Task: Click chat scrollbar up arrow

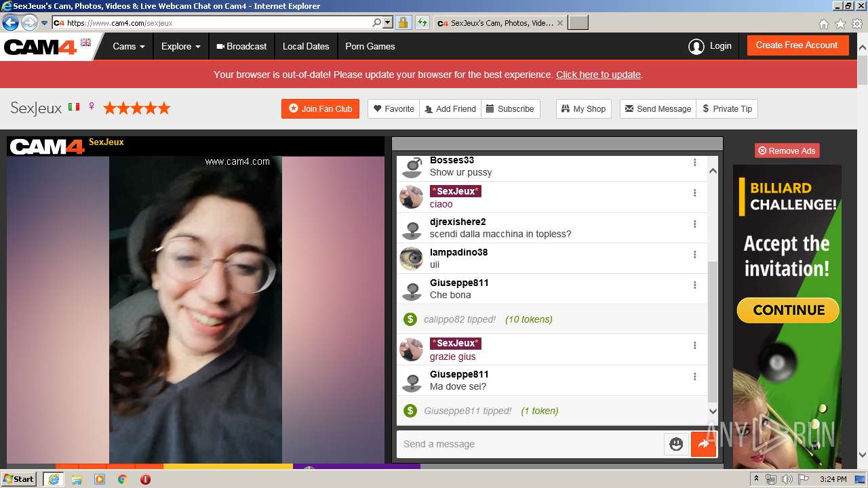Action: click(x=713, y=171)
